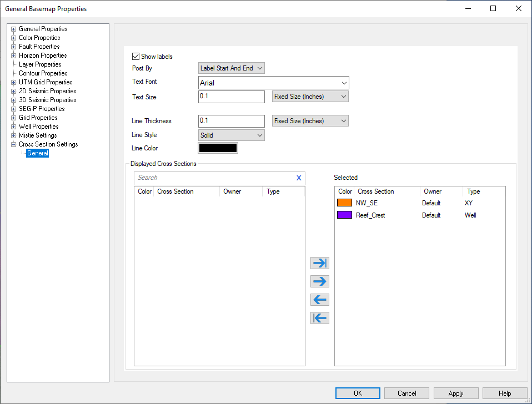Collapse the Cross Section Settings node

pos(14,144)
